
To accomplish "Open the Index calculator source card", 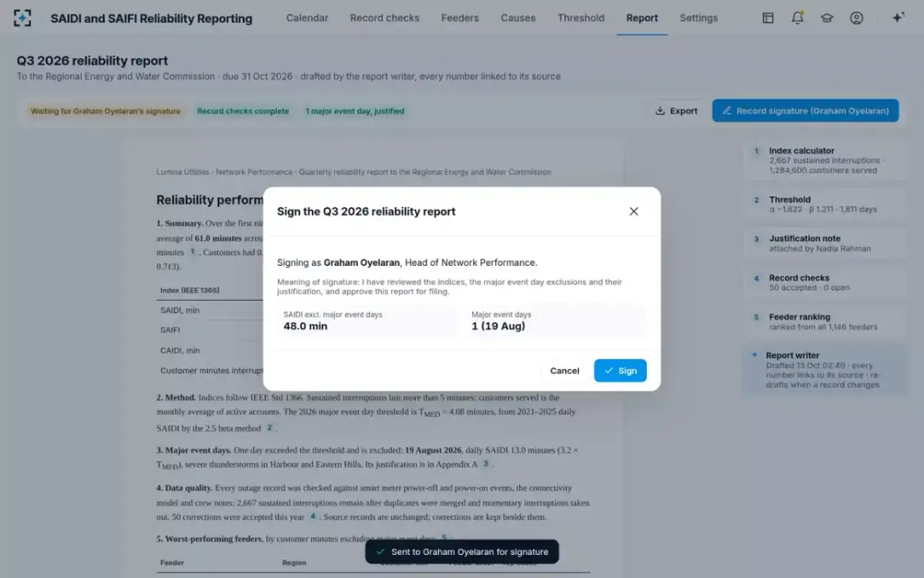I will tap(825, 160).
